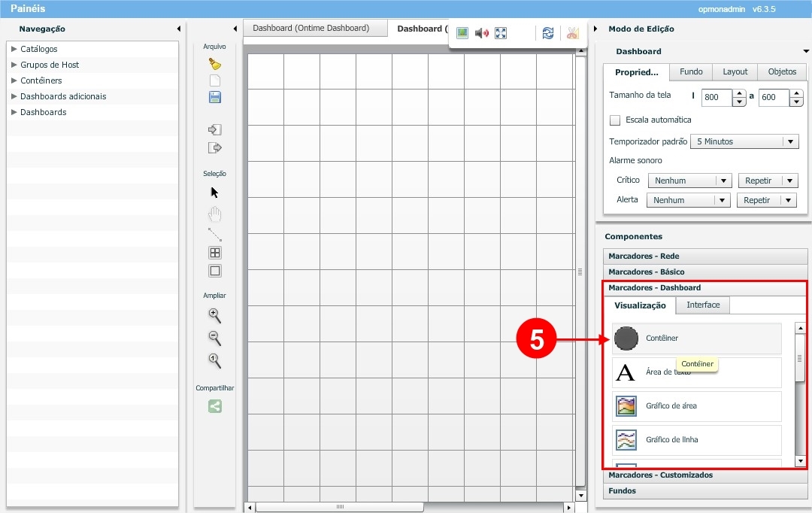
Task: Refresh the dashboard with the blue arrows icon
Action: (x=548, y=33)
